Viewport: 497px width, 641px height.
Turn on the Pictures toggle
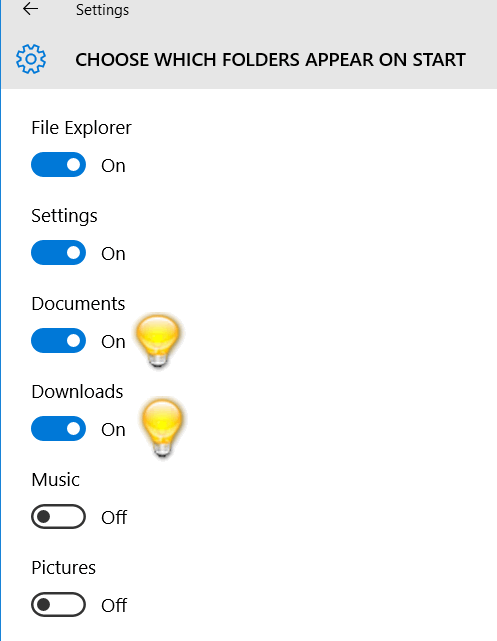[x=58, y=605]
